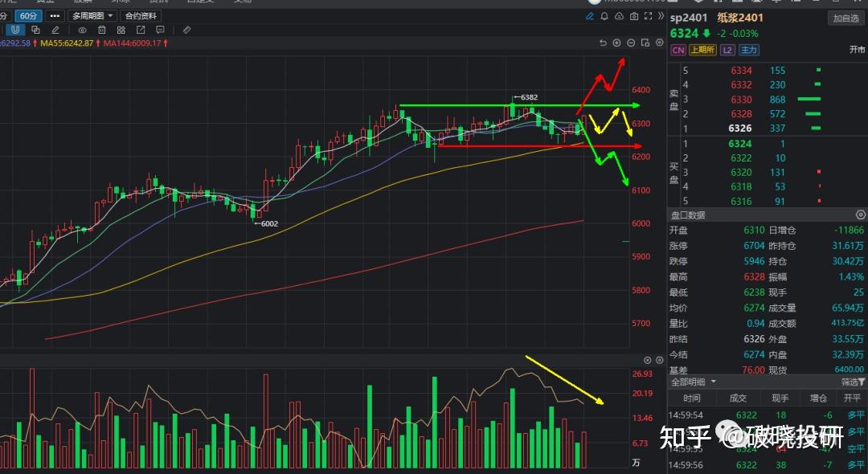
Task: Click the 现手 column header
Action: point(780,398)
